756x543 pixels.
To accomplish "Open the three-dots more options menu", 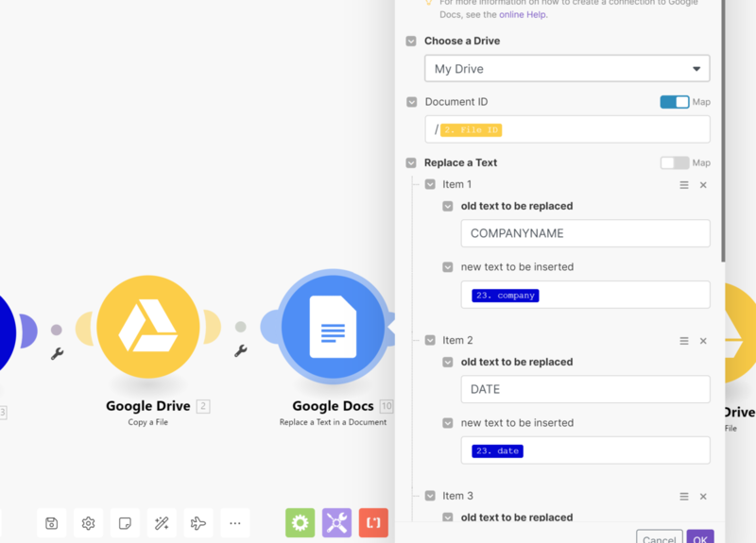I will [234, 523].
